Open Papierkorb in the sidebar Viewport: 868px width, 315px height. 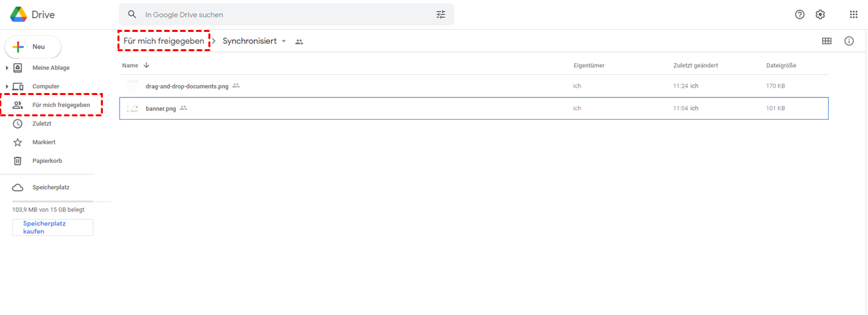[x=46, y=161]
